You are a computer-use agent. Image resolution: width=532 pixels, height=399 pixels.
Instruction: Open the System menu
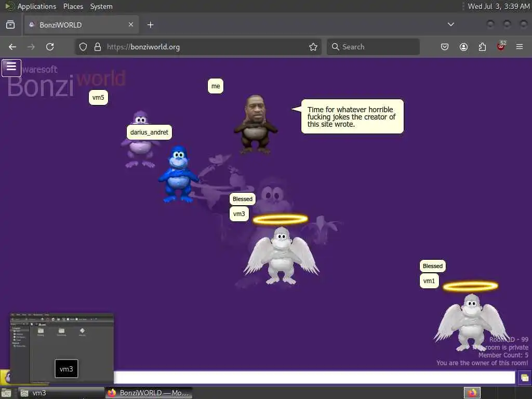tap(101, 6)
